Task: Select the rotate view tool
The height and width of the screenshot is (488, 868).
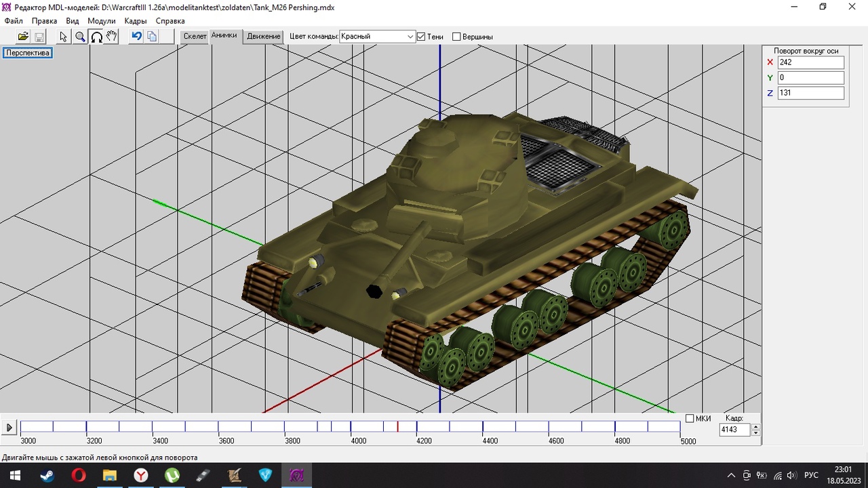Action: tap(96, 37)
